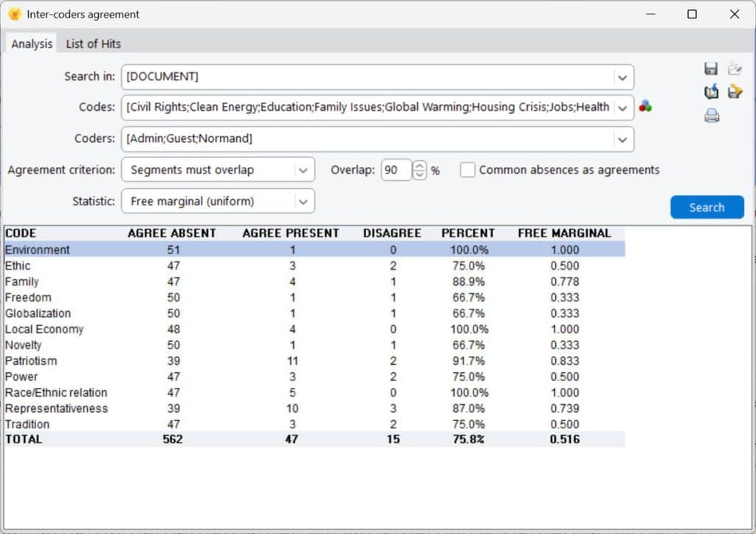The height and width of the screenshot is (534, 756).
Task: Sort by AGREE PRESENT column header
Action: (291, 233)
